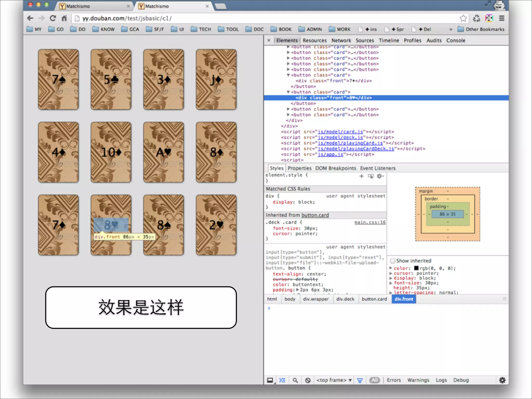
Task: Select button.card in the breadcrumb
Action: pos(374,299)
